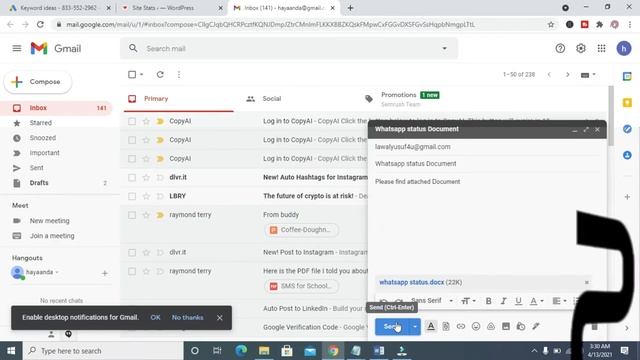Viewport: 640px width, 360px height.
Task: Accept desktop notifications with OK
Action: tap(155, 318)
